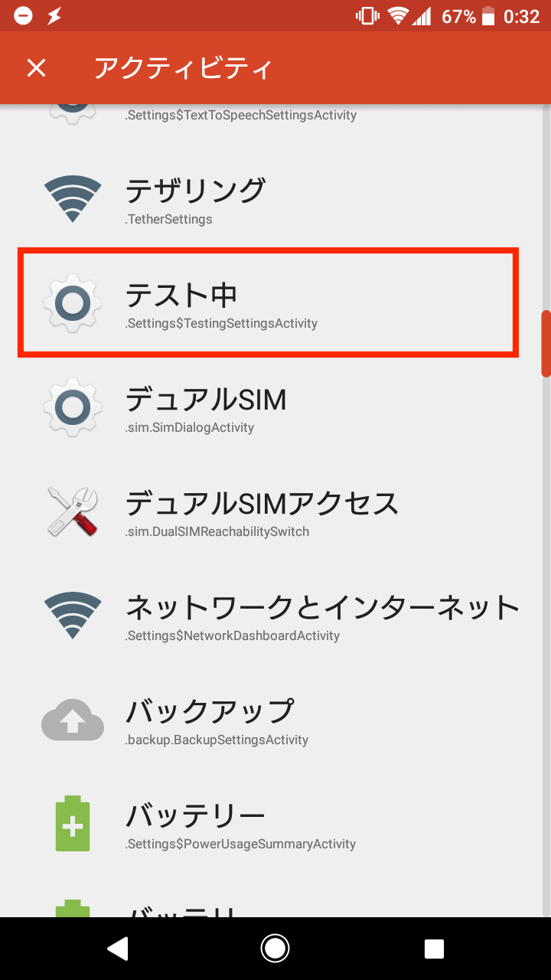Choose デュアルSIMアクセス from the list
This screenshot has height=980, width=551.
click(275, 511)
